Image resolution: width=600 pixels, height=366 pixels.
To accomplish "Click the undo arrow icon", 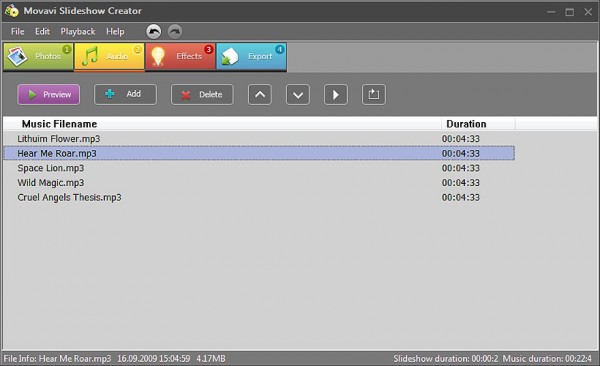I will pos(153,31).
